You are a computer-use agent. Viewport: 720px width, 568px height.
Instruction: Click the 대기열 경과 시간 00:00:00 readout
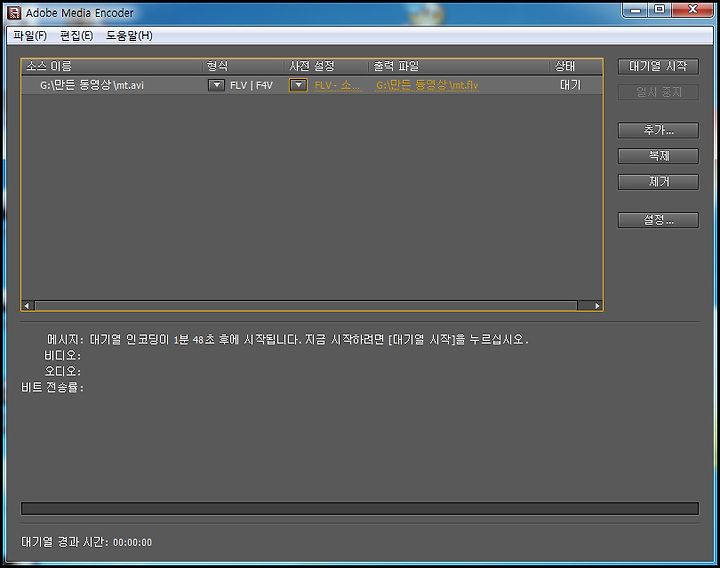point(86,542)
